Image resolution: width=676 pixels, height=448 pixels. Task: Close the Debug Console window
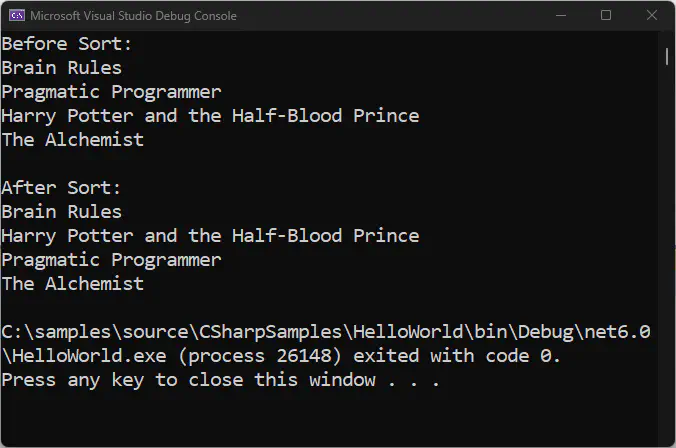coord(652,16)
